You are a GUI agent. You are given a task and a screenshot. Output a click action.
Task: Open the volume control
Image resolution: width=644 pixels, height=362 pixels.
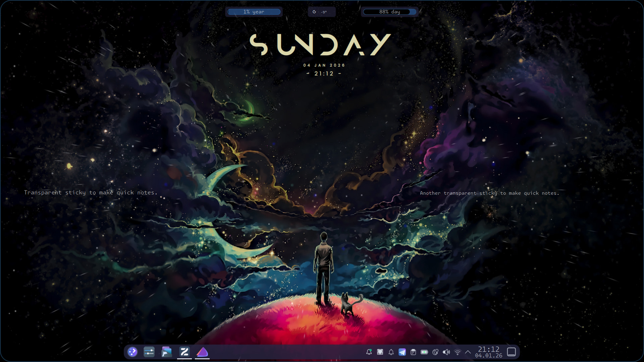(446, 352)
